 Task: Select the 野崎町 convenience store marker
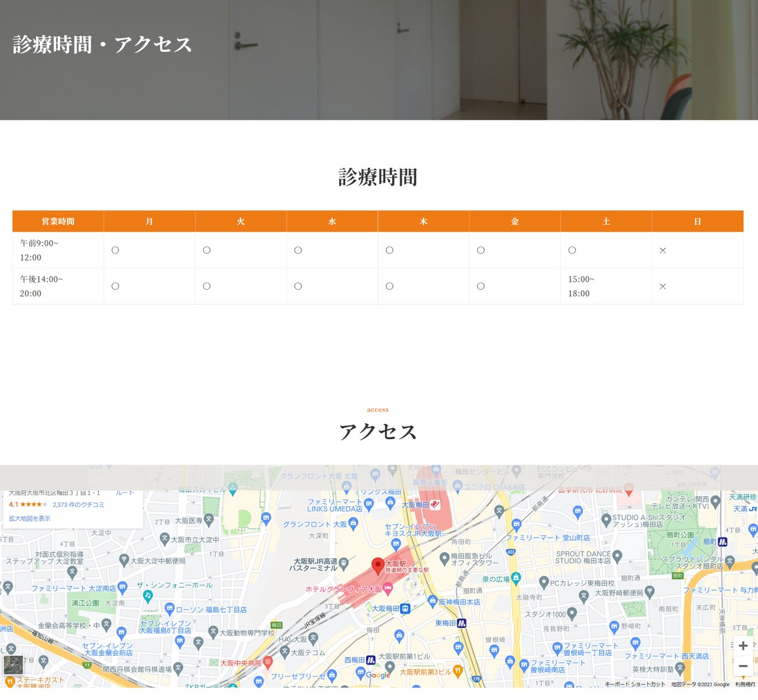click(614, 627)
